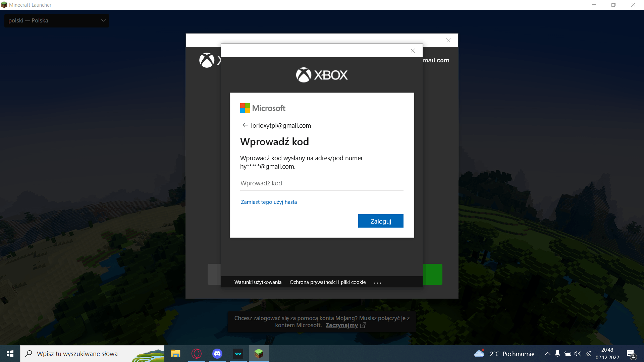Open the three-dots menu in the dialog footer

[x=378, y=283]
